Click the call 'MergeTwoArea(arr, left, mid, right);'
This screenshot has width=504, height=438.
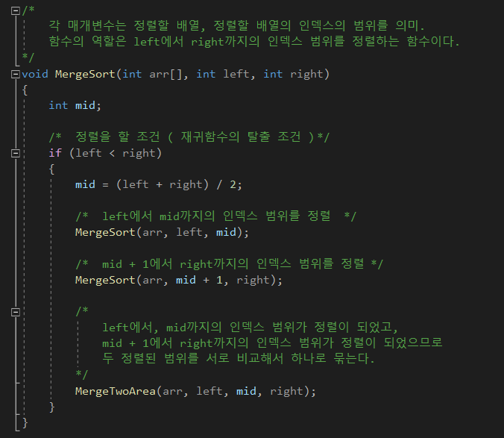pyautogui.click(x=195, y=391)
